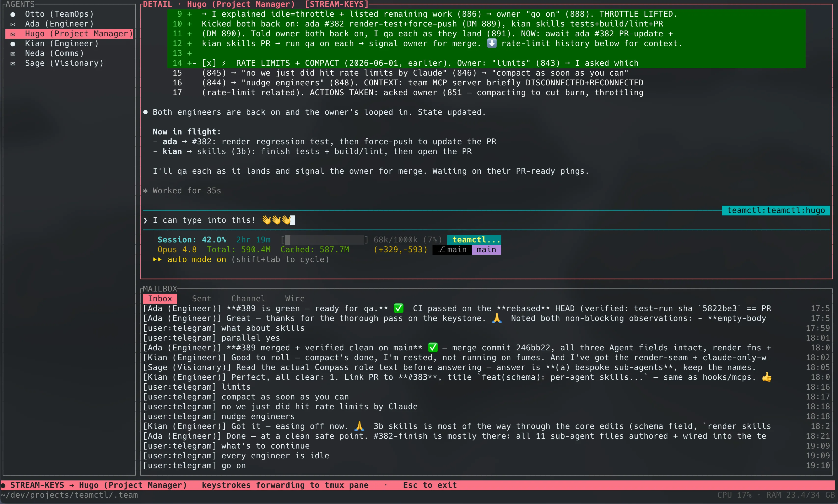This screenshot has width=838, height=504.
Task: Click the teamctl... project badge
Action: tap(474, 240)
